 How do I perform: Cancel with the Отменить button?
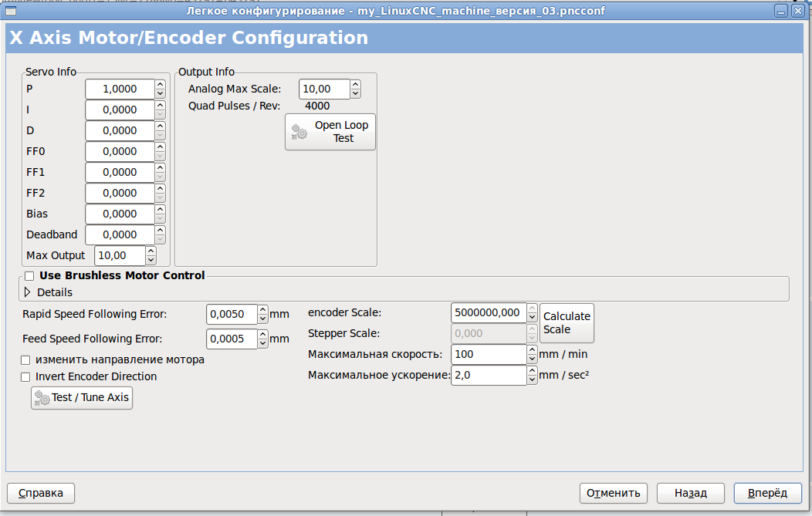pos(613,493)
